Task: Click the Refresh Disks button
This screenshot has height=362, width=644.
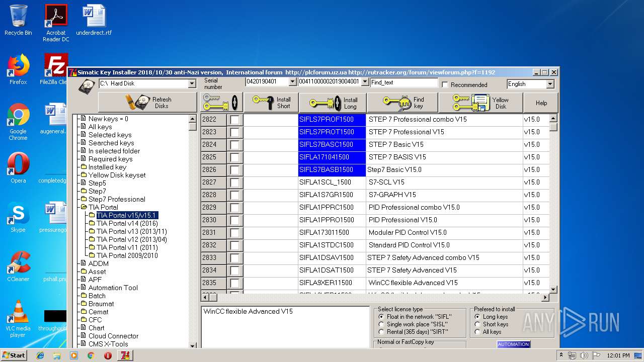Action: (x=147, y=103)
